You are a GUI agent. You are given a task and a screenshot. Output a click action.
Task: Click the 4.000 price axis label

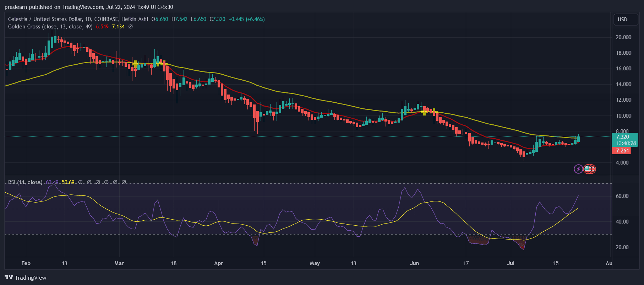622,163
